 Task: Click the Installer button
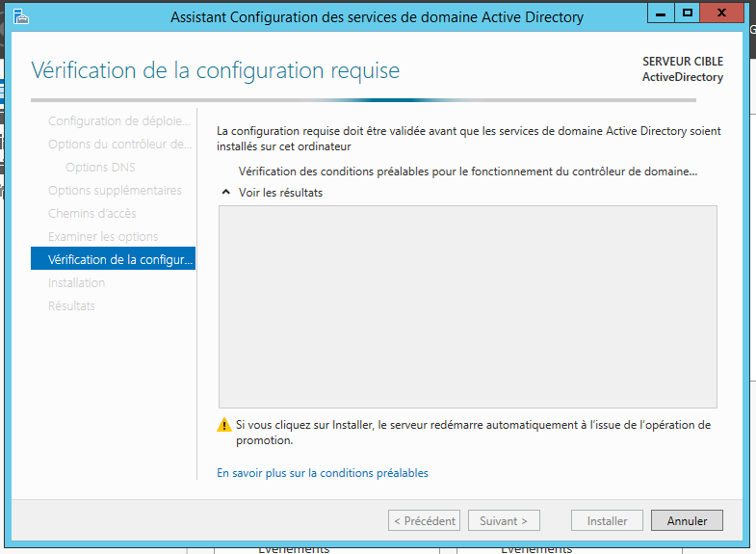click(x=607, y=520)
